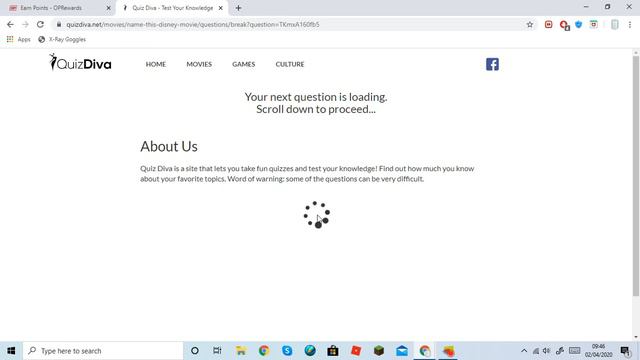This screenshot has height=360, width=640.
Task: Close the Earn Points tab
Action: point(109,8)
